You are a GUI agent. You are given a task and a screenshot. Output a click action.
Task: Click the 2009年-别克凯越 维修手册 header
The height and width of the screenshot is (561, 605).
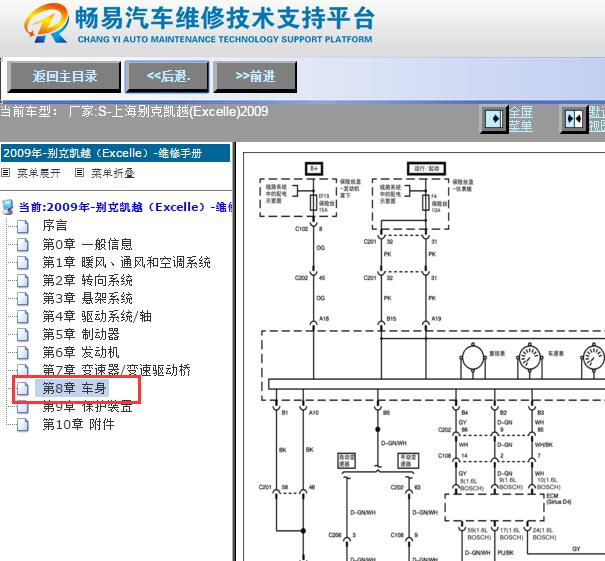point(115,153)
